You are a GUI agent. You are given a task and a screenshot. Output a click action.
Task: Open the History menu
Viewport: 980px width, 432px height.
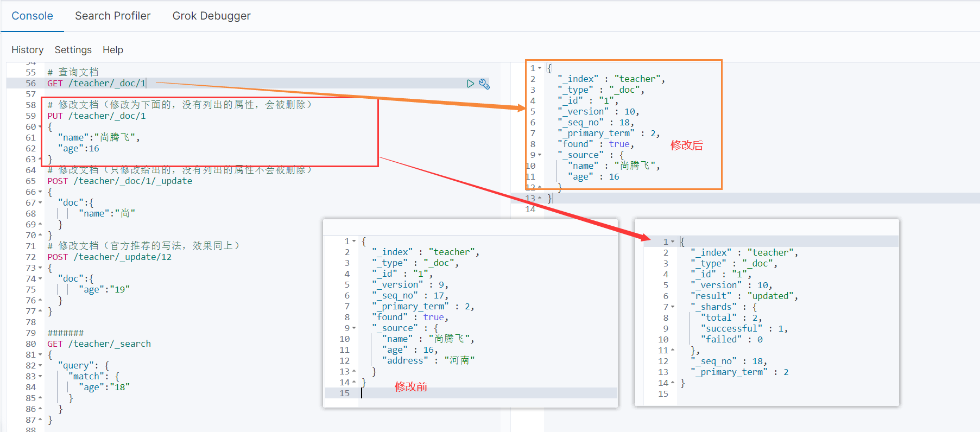[x=27, y=50]
